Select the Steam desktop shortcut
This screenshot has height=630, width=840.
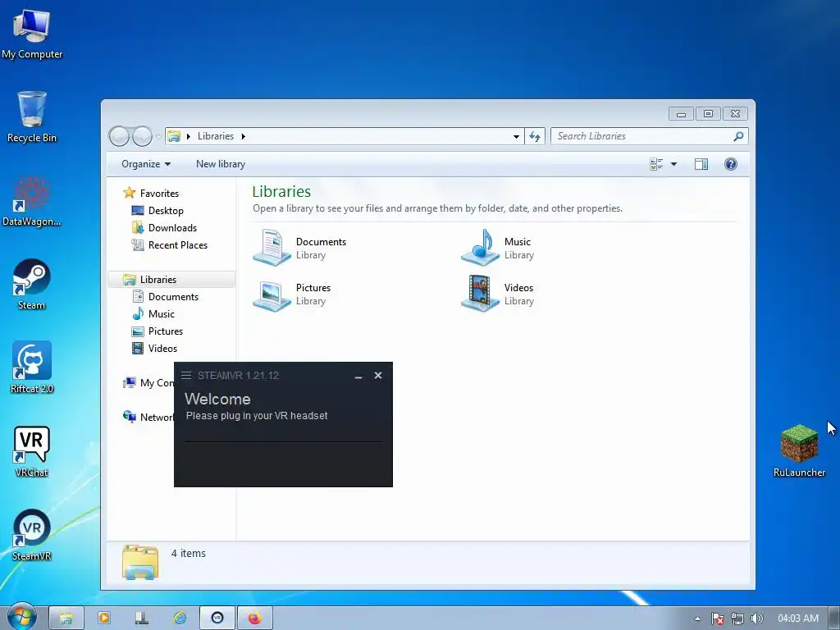pos(32,285)
